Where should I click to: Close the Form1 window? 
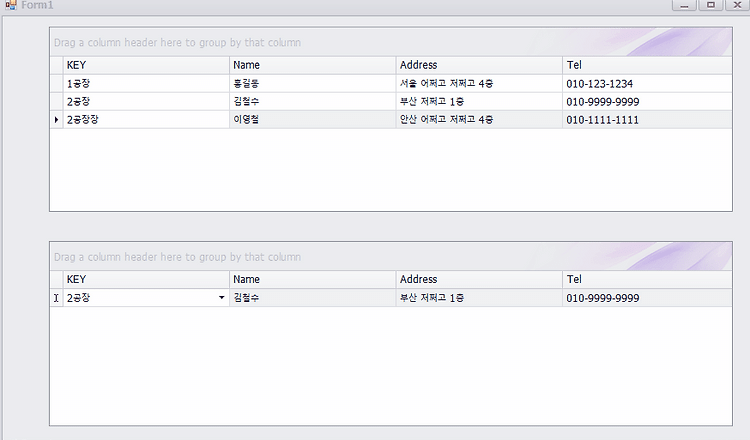pos(737,5)
